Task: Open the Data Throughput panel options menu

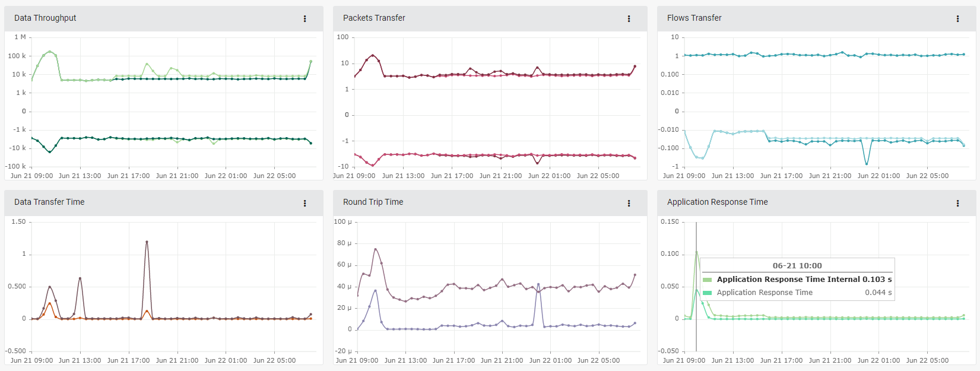Action: [305, 18]
